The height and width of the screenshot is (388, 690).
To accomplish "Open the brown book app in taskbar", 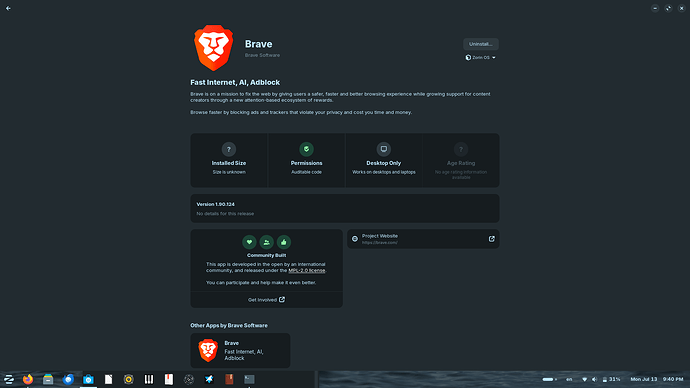I will tap(229, 379).
